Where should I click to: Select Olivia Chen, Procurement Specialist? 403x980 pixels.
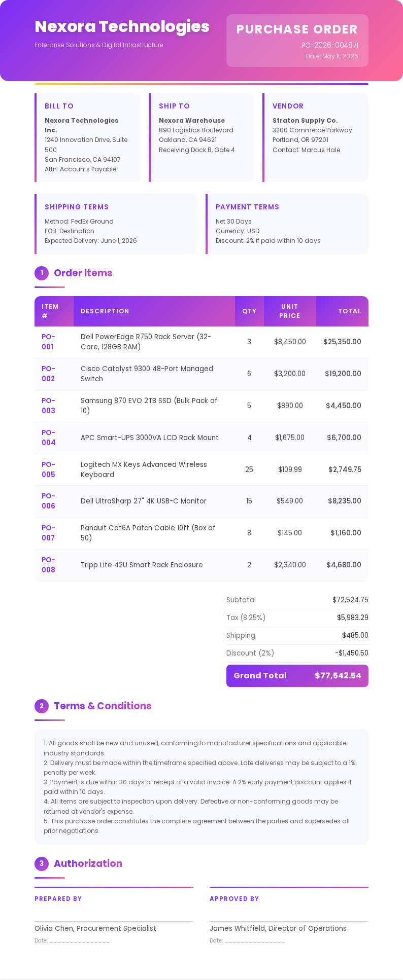click(95, 928)
